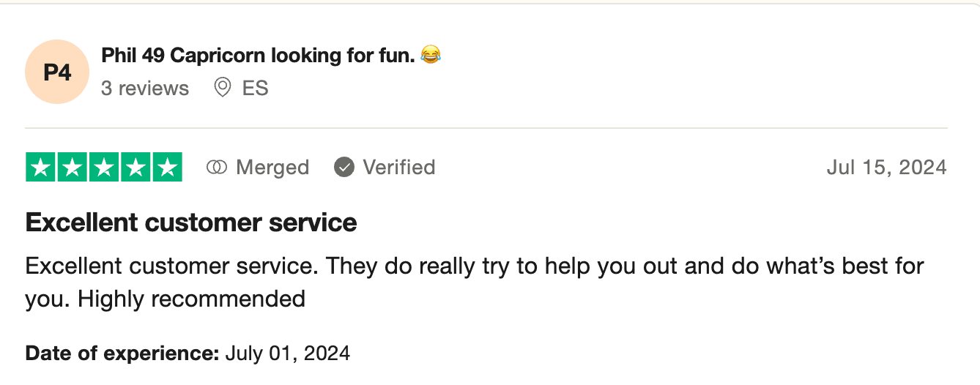
Task: Click the Verified checkmark badge icon
Action: (x=344, y=168)
